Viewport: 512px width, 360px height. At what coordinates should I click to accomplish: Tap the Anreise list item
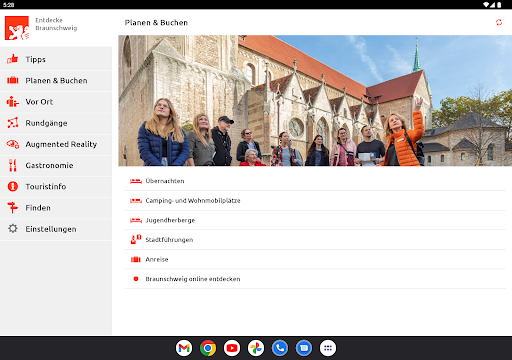click(315, 259)
